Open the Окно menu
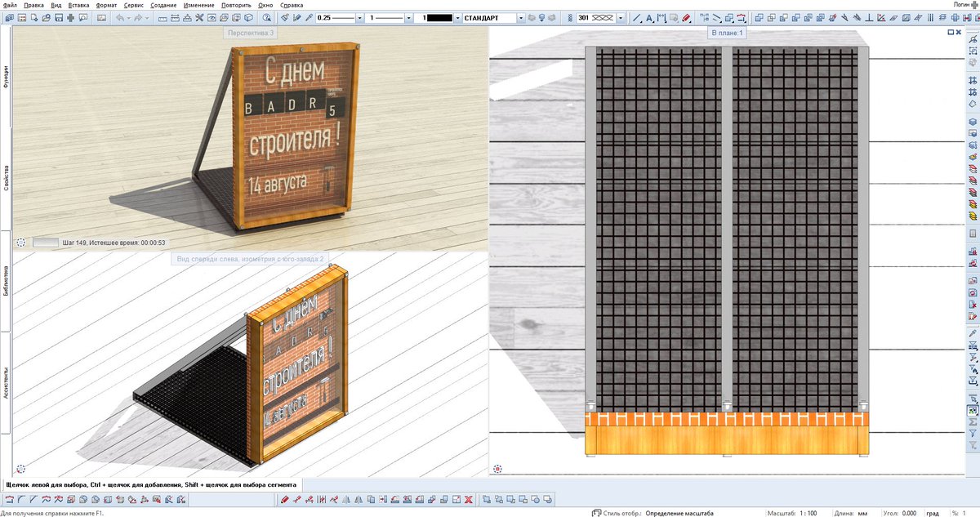The width and height of the screenshot is (980, 517). [265, 5]
